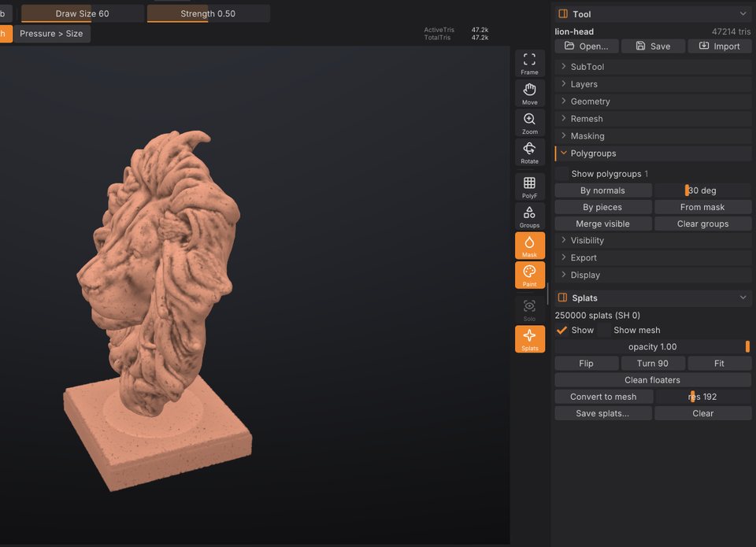Click the ActiveTris readout
The height and width of the screenshot is (547, 756).
point(456,30)
